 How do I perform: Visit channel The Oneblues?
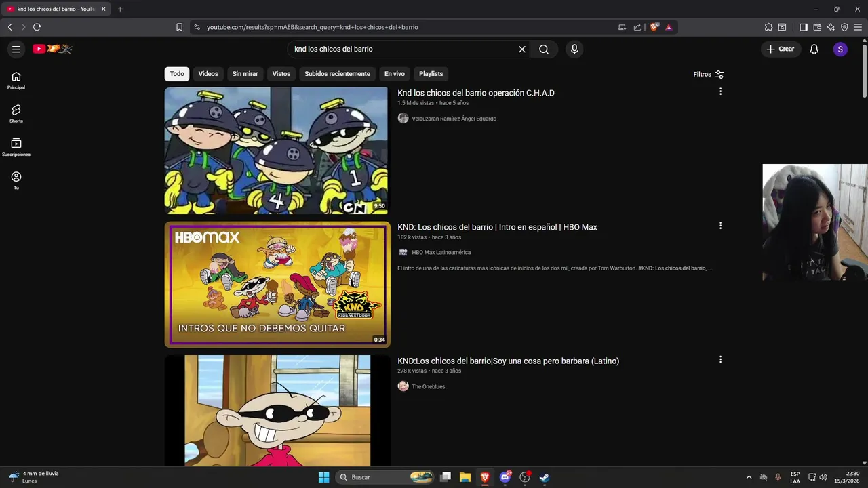429,386
